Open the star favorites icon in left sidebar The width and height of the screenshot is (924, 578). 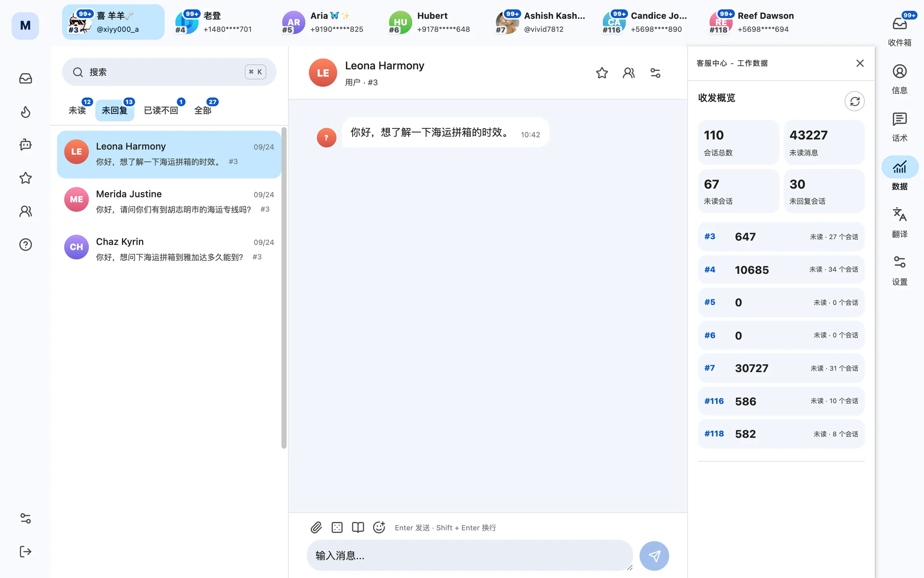point(25,178)
